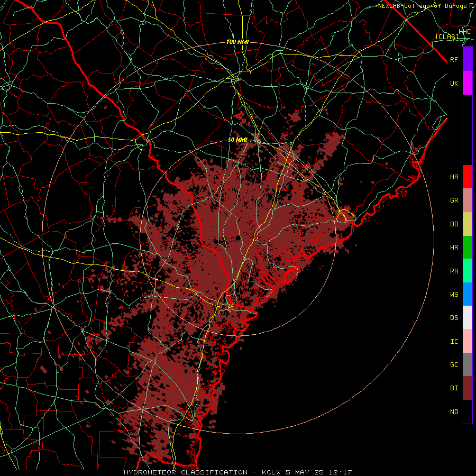This screenshot has width=476, height=476.
Task: Click the BI legend label
Action: click(x=454, y=388)
